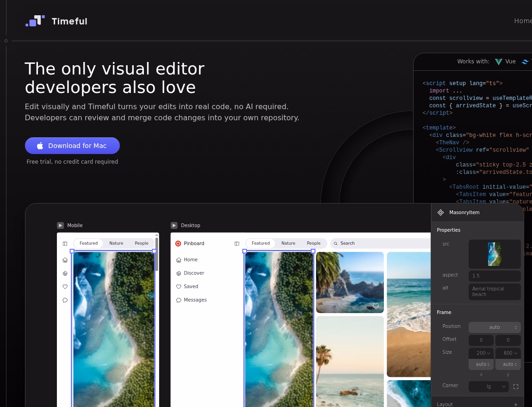Image resolution: width=532 pixels, height=407 pixels.
Task: Play the Desktop preview
Action: 174,226
